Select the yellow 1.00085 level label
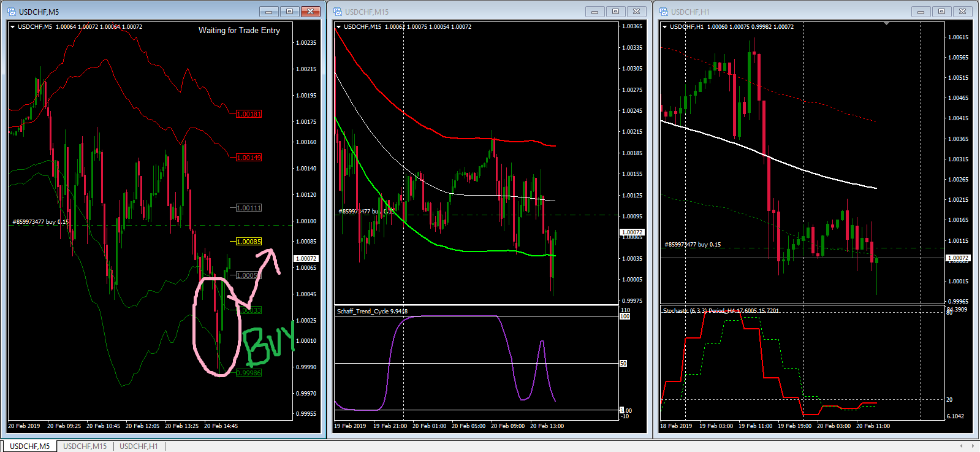The height and width of the screenshot is (452, 980). 249,242
